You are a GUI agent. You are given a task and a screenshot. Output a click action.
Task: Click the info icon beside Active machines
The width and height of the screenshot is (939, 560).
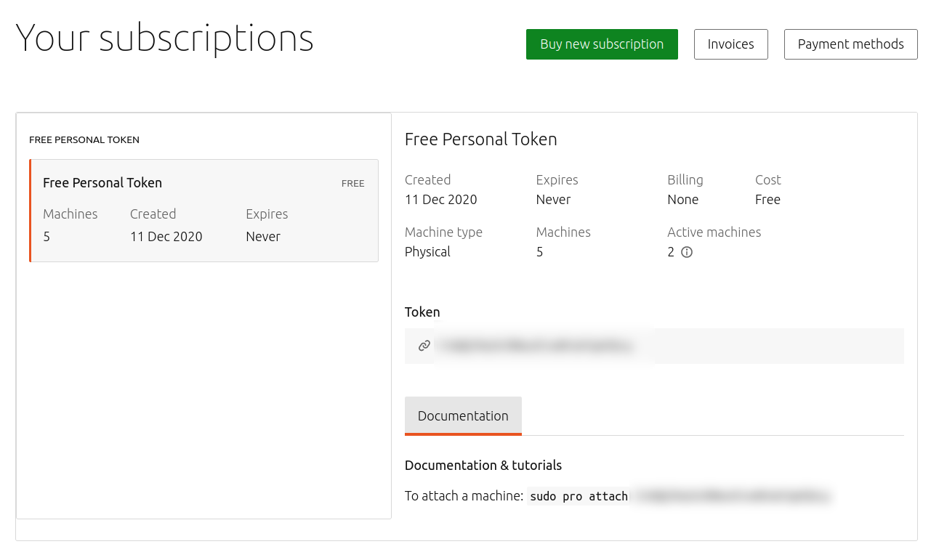pos(687,252)
